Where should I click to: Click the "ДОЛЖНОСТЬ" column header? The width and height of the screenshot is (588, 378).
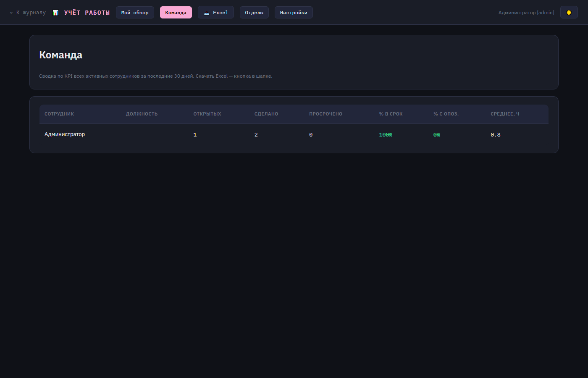coord(142,114)
